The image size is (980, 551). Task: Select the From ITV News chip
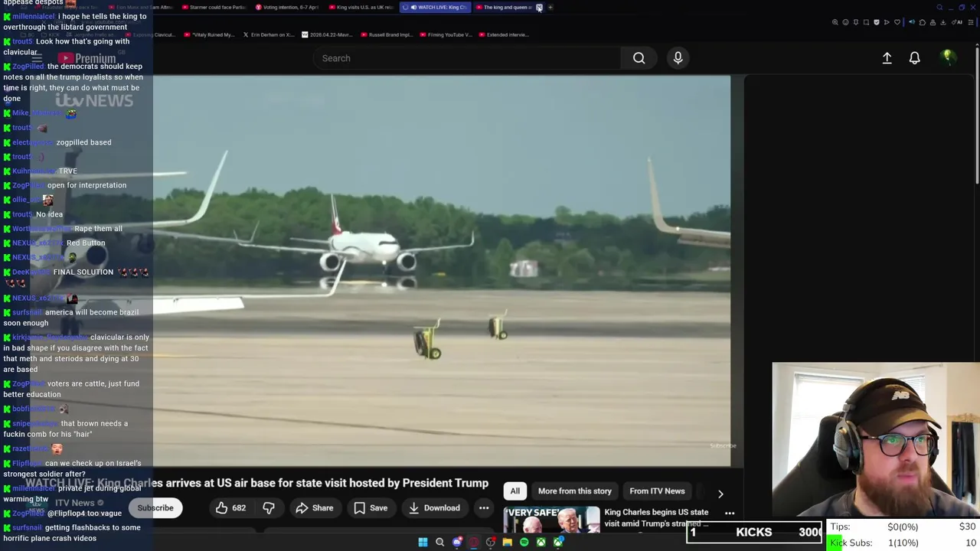[657, 491]
